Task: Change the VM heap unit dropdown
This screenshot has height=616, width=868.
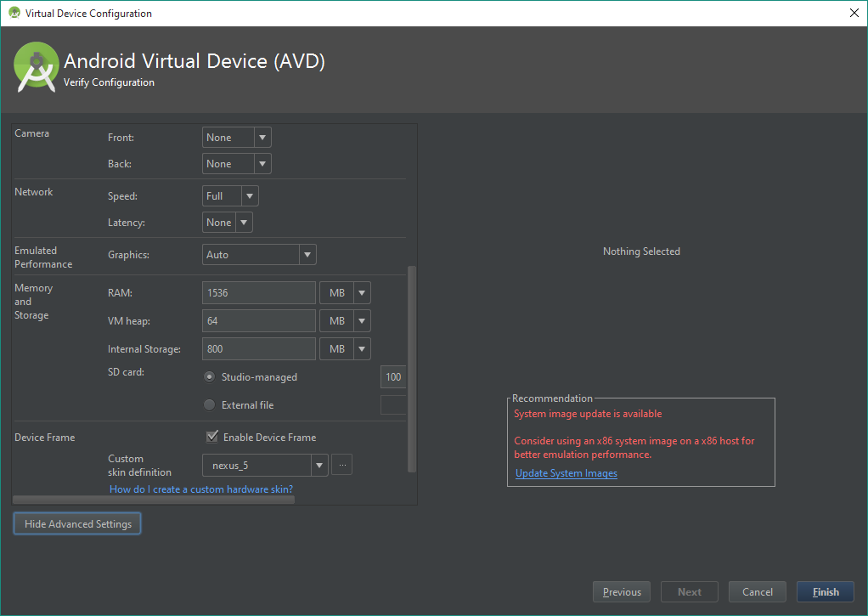Action: point(345,320)
